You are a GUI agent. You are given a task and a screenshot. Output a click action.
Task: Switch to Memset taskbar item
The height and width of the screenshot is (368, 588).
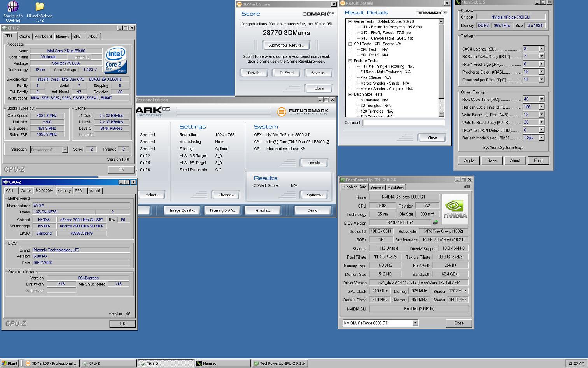pyautogui.click(x=222, y=363)
